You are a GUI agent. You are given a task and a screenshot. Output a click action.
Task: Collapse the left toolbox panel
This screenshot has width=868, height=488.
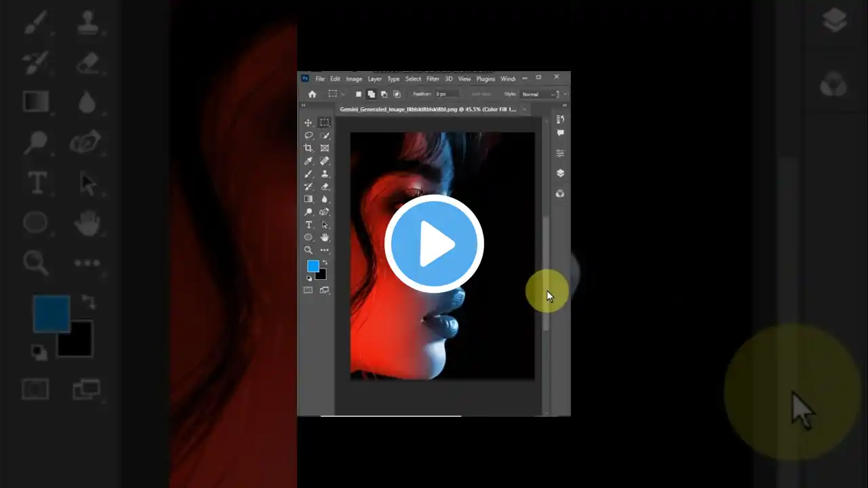tap(304, 105)
